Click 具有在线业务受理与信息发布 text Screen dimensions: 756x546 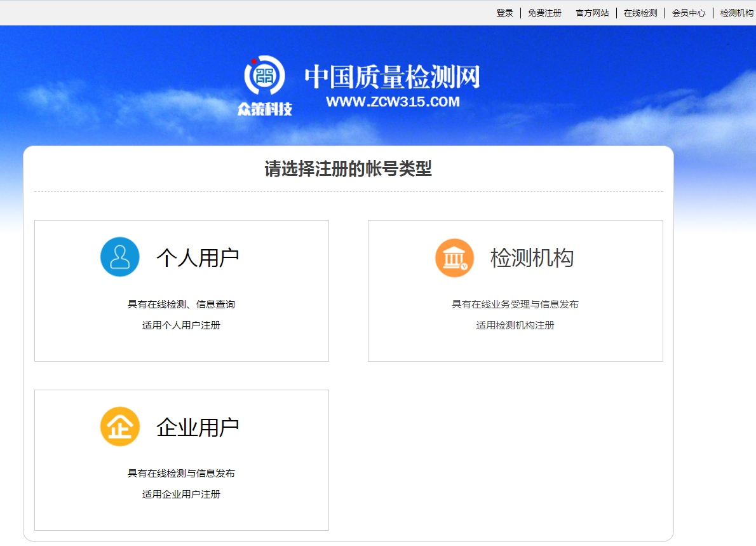click(x=515, y=304)
